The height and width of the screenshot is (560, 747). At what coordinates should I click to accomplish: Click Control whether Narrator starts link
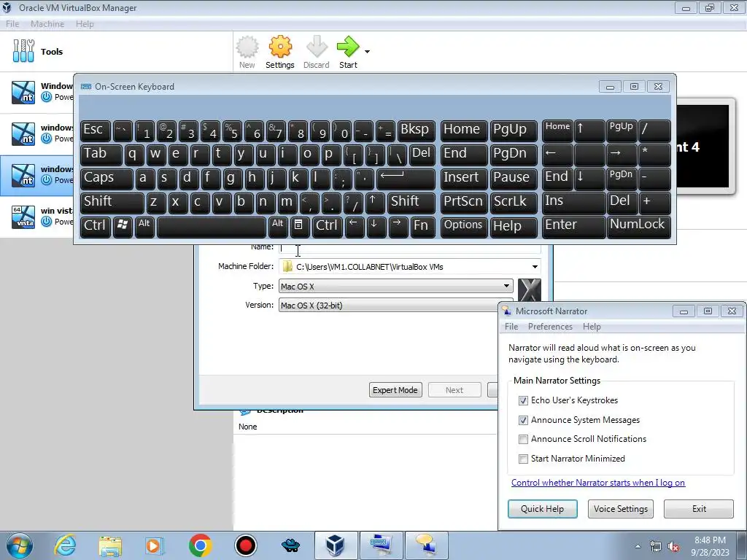tap(598, 483)
